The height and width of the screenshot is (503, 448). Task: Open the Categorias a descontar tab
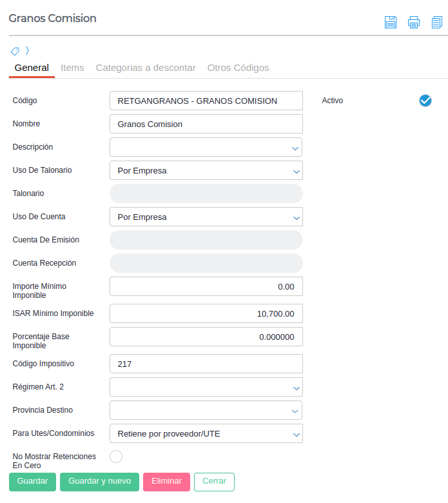pos(146,68)
